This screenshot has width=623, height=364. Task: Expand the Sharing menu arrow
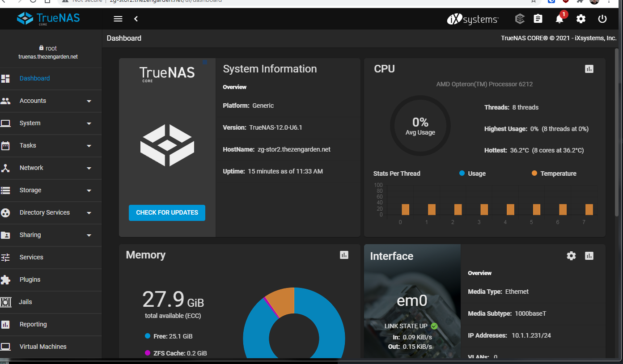pyautogui.click(x=89, y=235)
